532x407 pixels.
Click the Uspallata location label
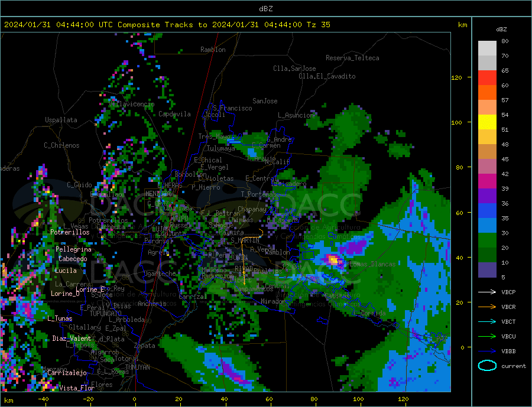[x=61, y=120]
